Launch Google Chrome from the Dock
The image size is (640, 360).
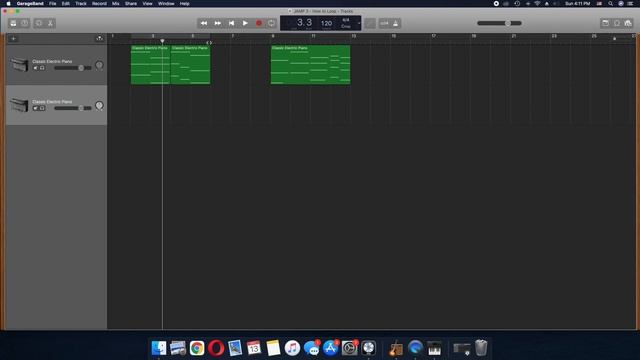tap(197, 348)
